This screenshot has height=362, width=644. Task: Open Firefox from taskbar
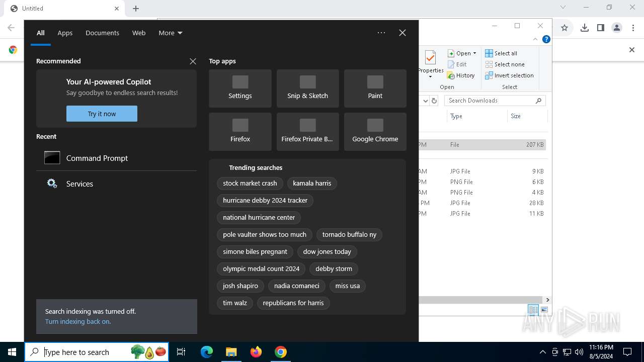click(256, 352)
